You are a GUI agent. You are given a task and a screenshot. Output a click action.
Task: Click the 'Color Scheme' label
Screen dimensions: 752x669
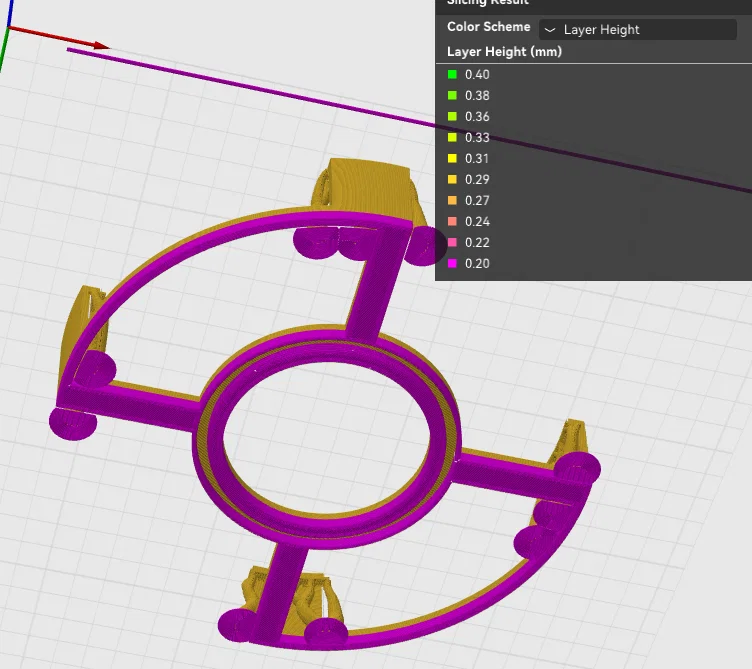488,27
